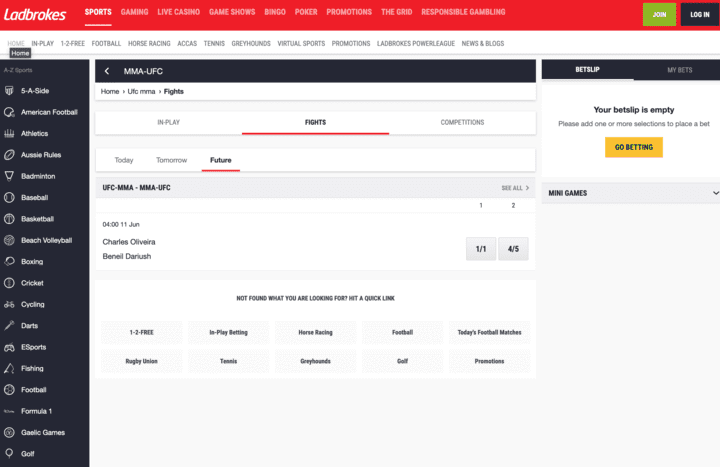Click the American Football icon

(x=9, y=112)
